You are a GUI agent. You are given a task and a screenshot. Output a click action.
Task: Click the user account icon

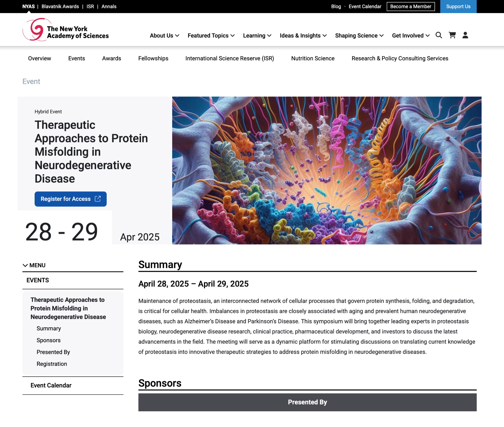click(465, 35)
